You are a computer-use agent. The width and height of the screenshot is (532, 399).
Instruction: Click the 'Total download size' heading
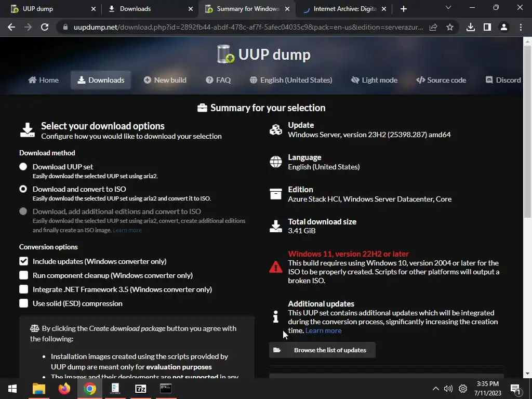point(322,221)
